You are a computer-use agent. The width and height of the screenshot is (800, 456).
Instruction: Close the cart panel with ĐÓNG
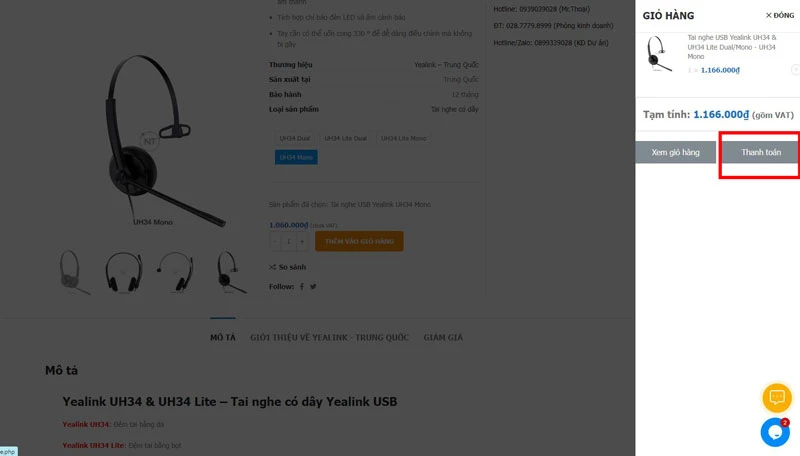[x=780, y=15]
